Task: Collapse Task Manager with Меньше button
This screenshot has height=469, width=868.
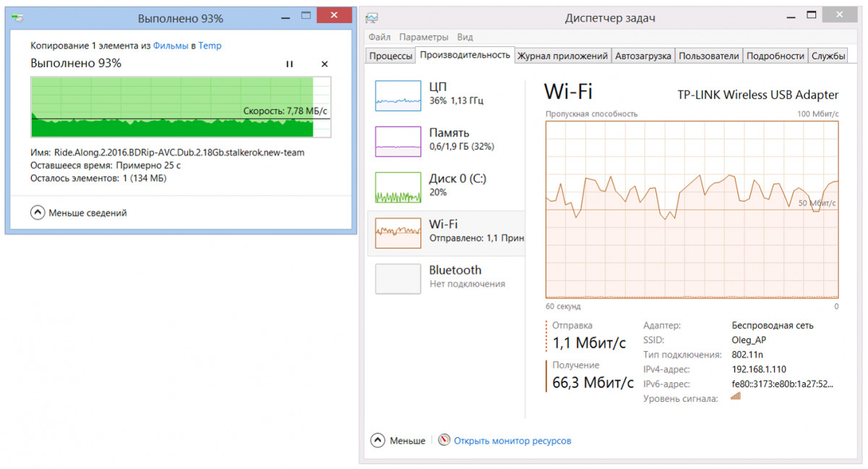Action: click(398, 440)
